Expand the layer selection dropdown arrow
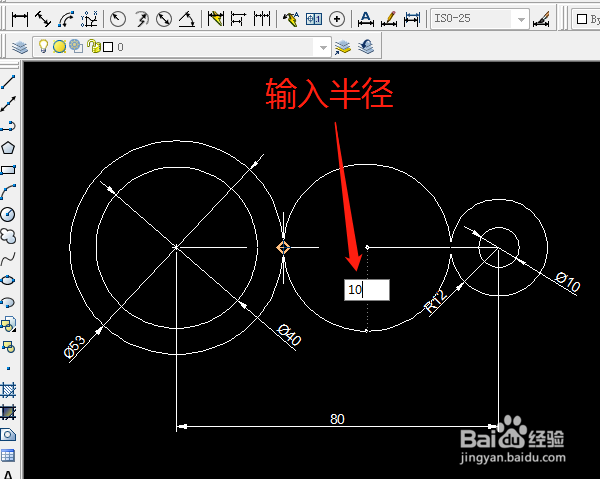This screenshot has height=479, width=600. [323, 47]
